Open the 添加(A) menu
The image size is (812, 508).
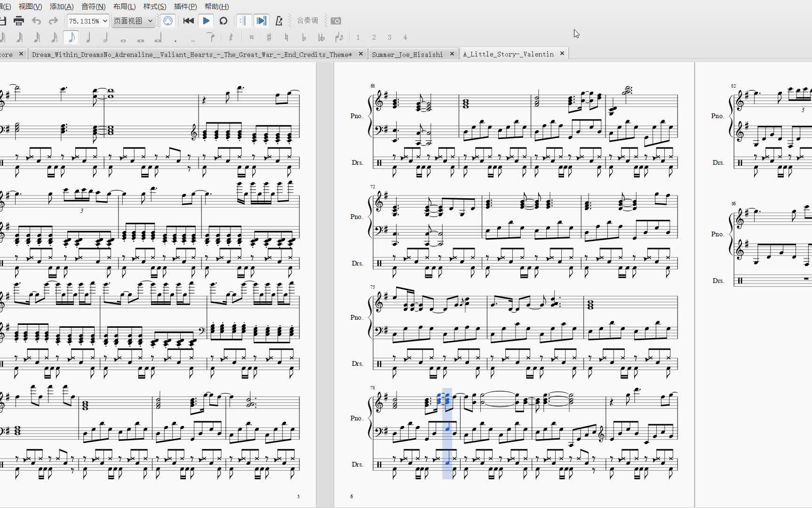click(x=62, y=7)
